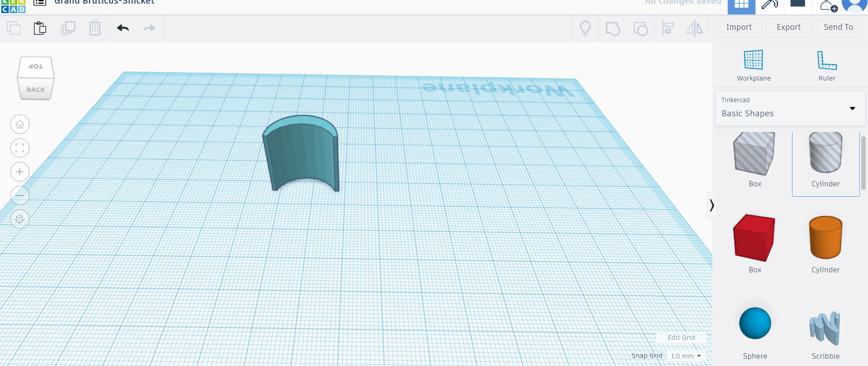
Task: Toggle perspective or orthographic view
Action: (x=20, y=219)
